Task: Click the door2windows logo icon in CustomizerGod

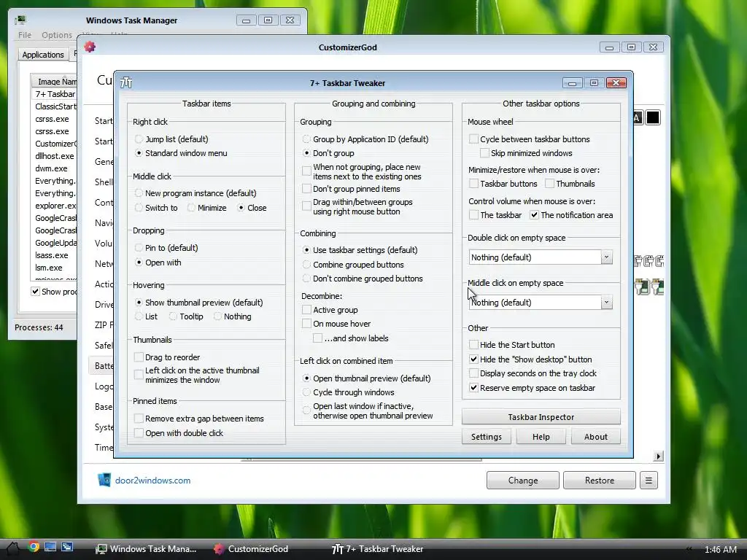Action: [104, 480]
